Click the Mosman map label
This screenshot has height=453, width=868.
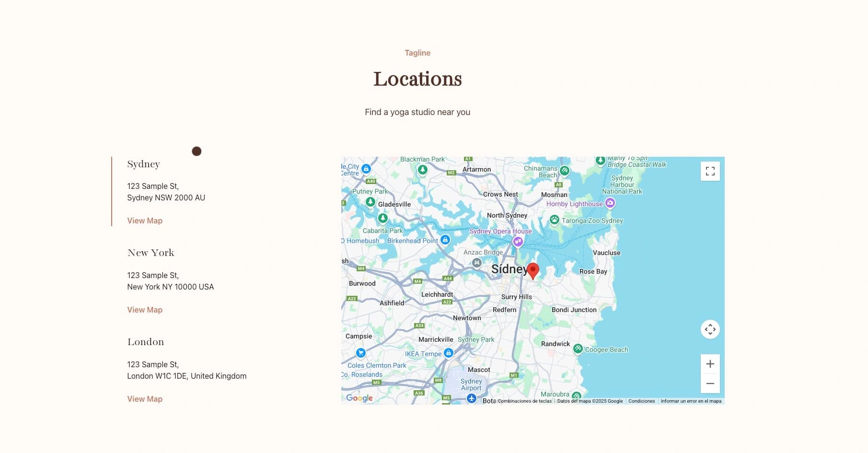pyautogui.click(x=554, y=195)
